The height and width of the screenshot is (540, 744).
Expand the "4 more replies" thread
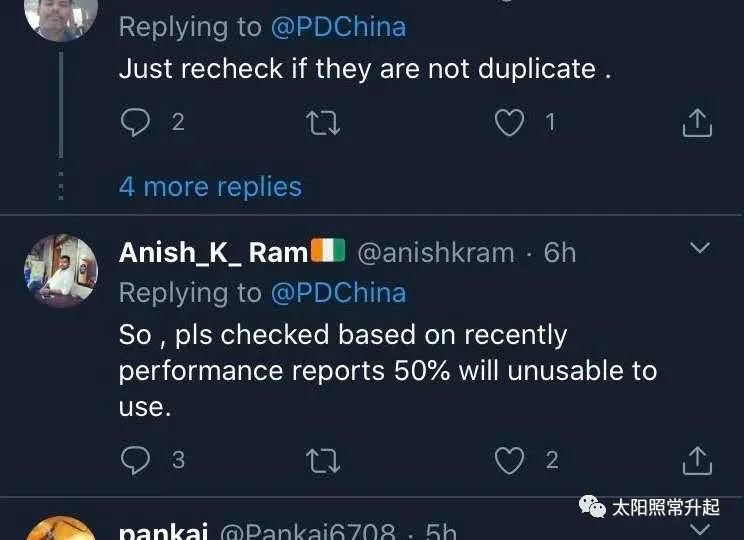pyautogui.click(x=210, y=187)
